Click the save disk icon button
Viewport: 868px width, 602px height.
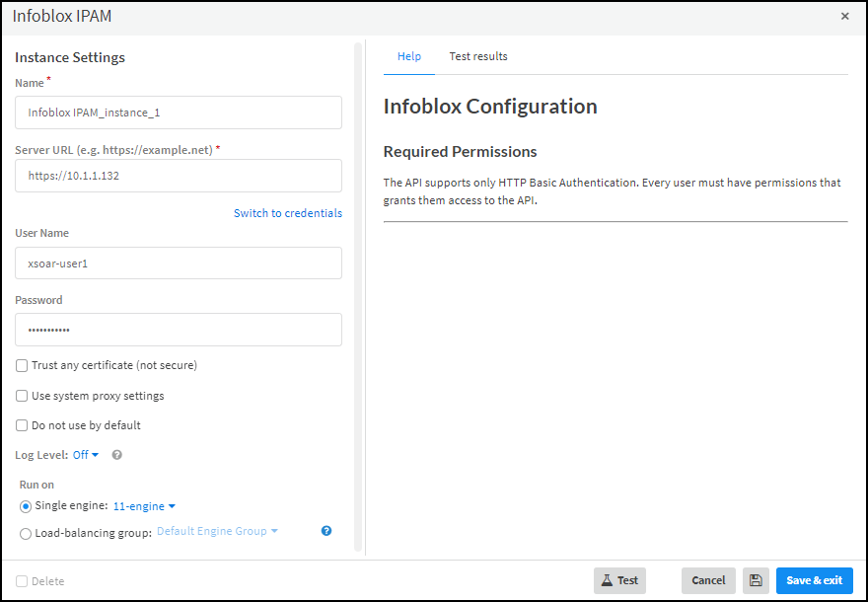(756, 580)
